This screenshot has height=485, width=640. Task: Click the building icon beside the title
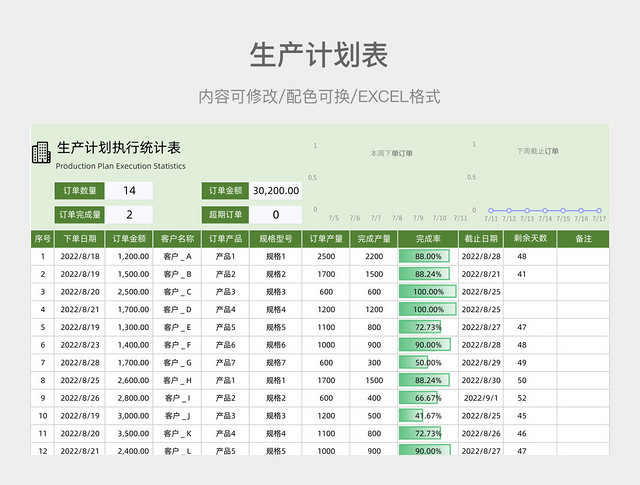tap(41, 152)
